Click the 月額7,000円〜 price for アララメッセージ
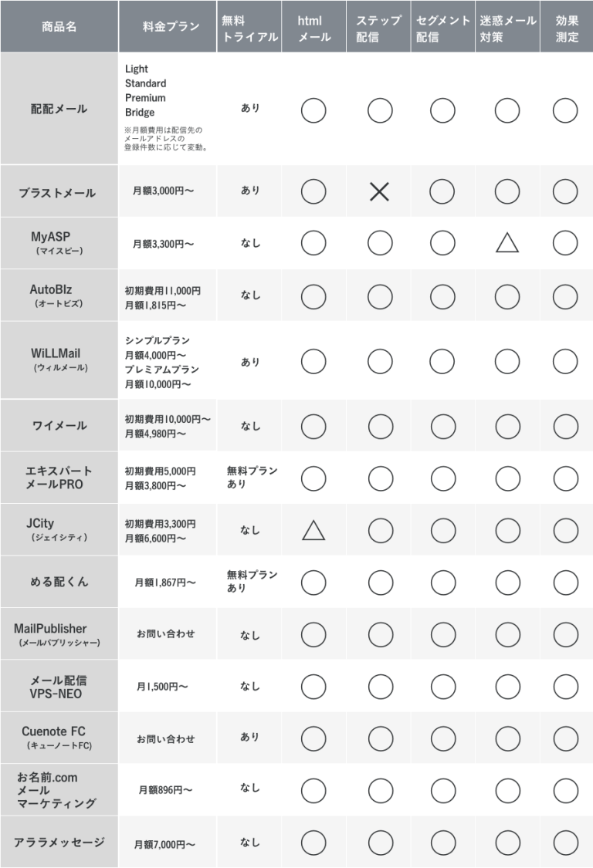Image resolution: width=593 pixels, height=868 pixels. click(x=163, y=843)
